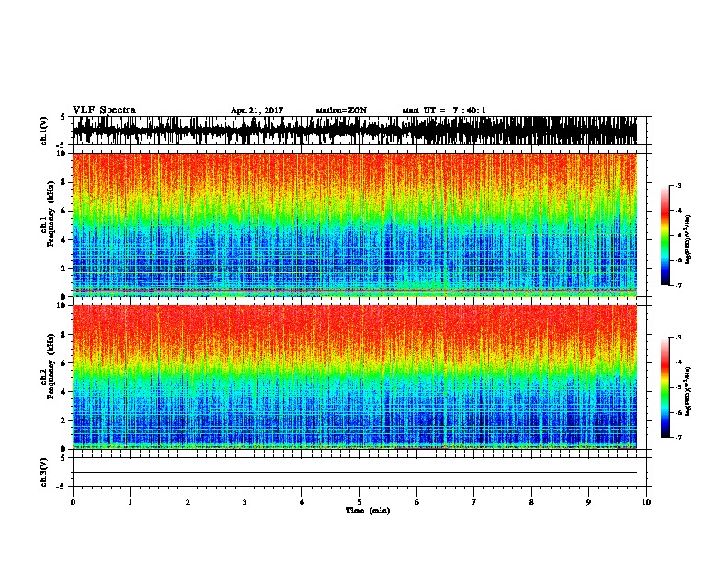Image resolution: width=728 pixels, height=563 pixels.
Task: Click ch.1 frequency axis tick '6'
Action: coord(64,211)
